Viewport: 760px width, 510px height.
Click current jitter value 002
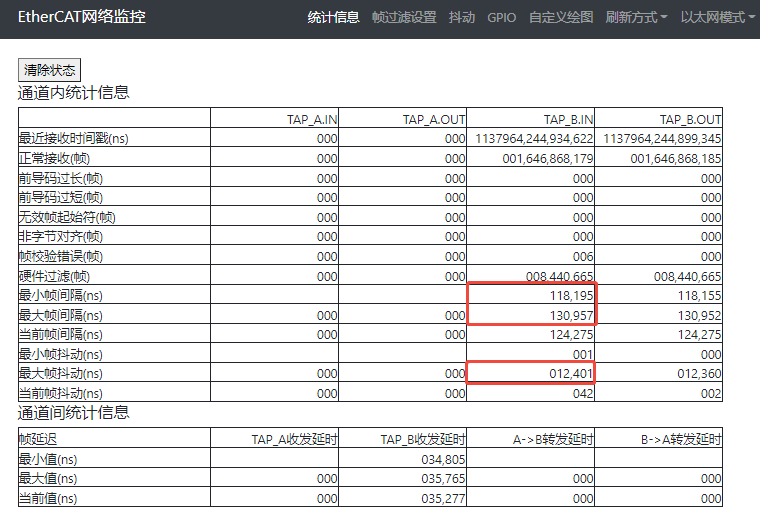(x=711, y=393)
